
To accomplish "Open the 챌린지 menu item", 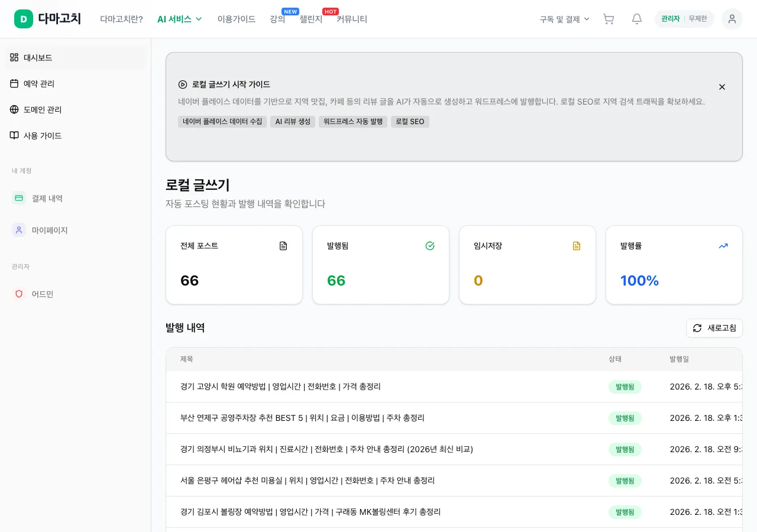I will [311, 19].
